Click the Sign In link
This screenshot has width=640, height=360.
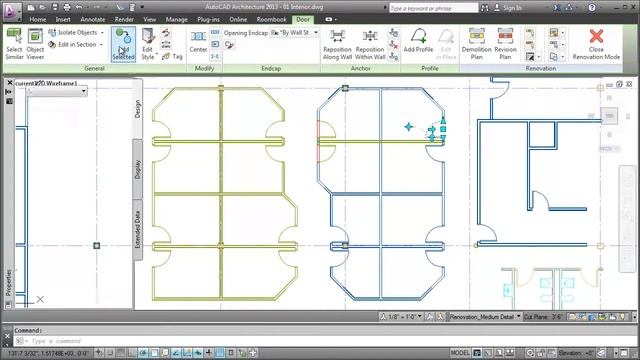tap(512, 7)
